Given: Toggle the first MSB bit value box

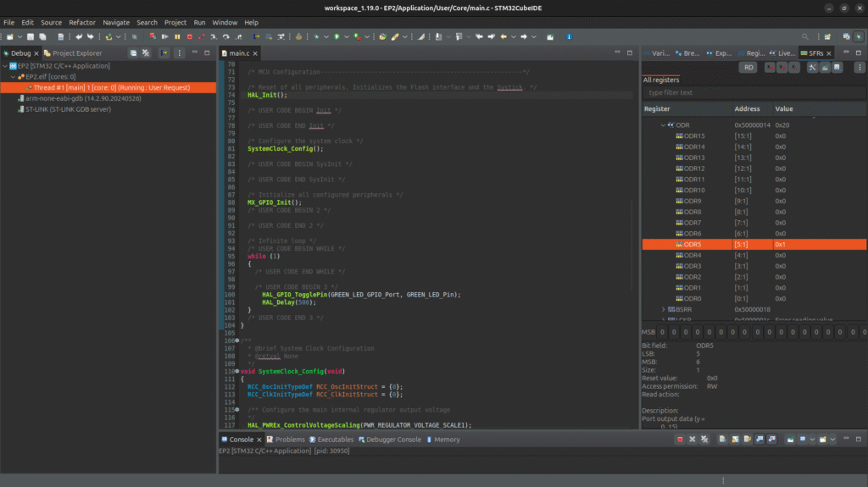Looking at the screenshot, I should [661, 333].
